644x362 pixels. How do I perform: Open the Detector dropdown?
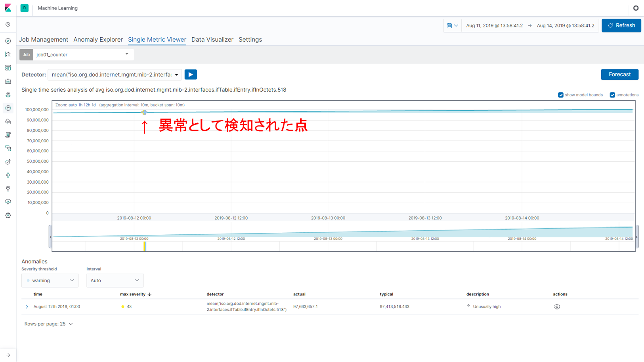pos(115,75)
